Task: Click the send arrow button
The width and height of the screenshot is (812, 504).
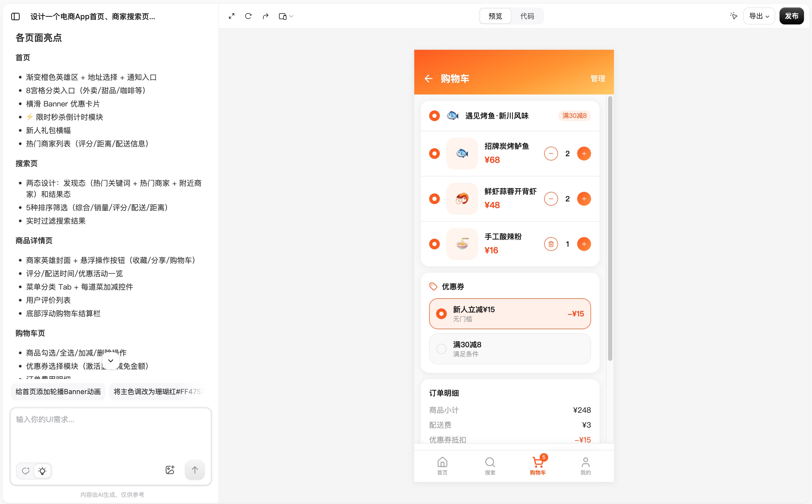Action: 195,470
